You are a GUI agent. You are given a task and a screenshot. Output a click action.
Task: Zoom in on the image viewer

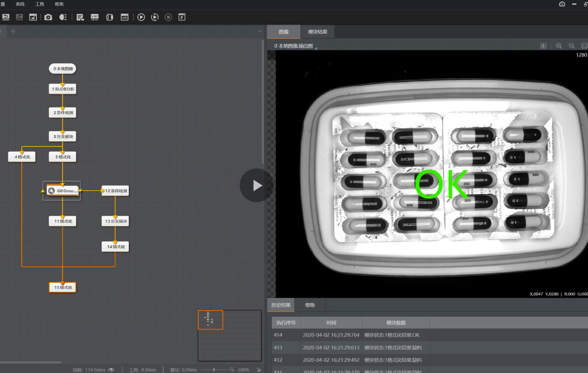pyautogui.click(x=559, y=46)
